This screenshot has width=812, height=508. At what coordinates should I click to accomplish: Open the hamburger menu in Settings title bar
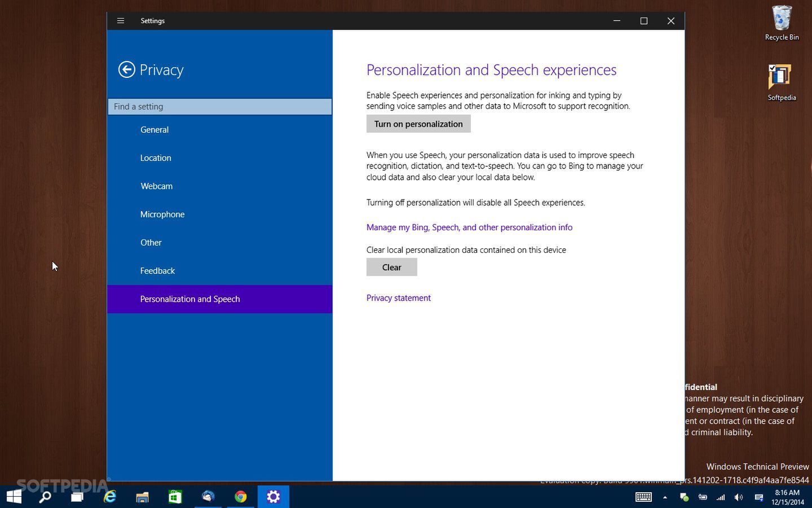(x=120, y=21)
